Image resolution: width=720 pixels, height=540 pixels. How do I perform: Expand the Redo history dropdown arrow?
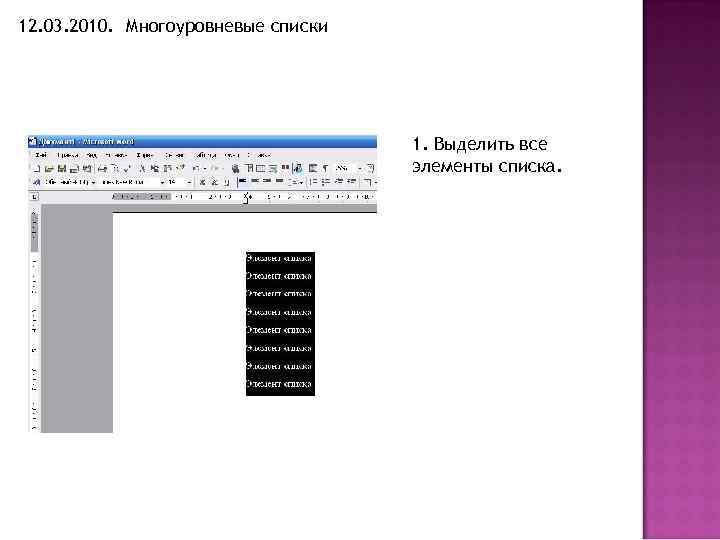224,169
